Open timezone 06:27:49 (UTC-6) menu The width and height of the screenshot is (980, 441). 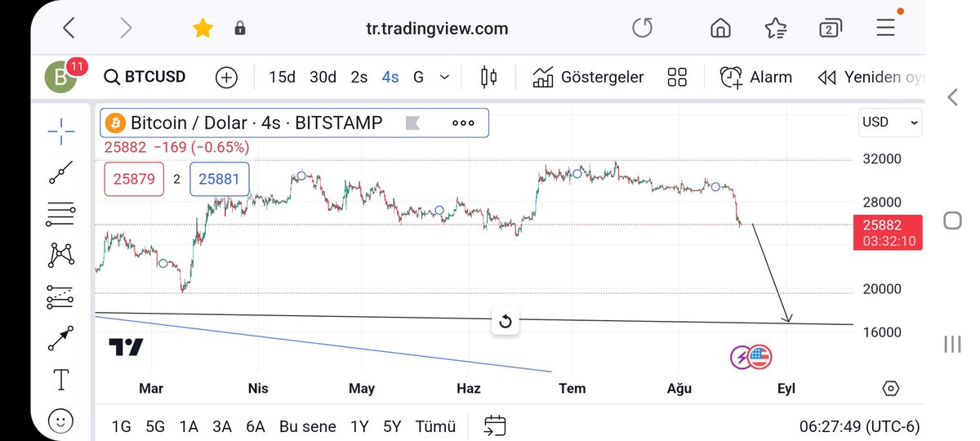(x=860, y=426)
